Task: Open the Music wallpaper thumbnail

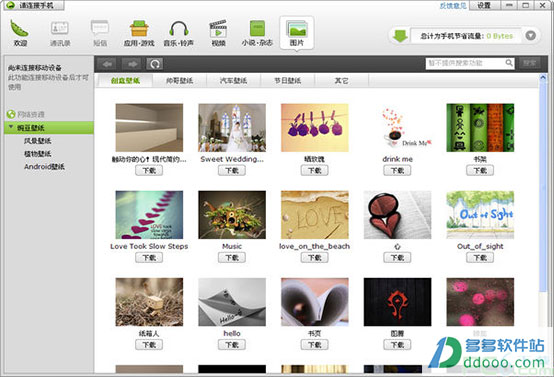Action: [232, 215]
